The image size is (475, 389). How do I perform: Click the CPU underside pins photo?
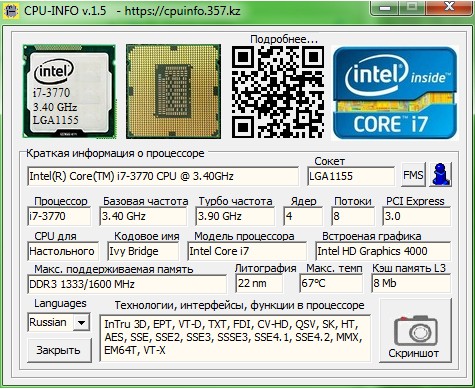pyautogui.click(x=173, y=91)
